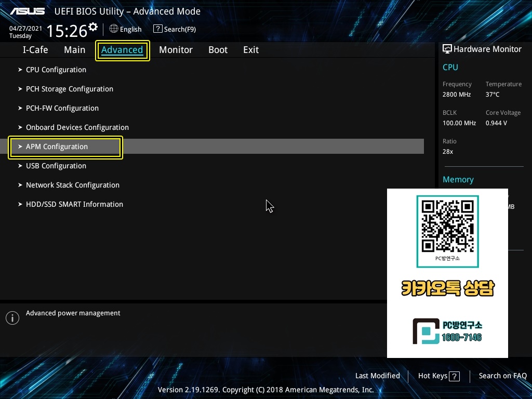Open PCH-FW Configuration submenu
This screenshot has height=399, width=532.
62,108
